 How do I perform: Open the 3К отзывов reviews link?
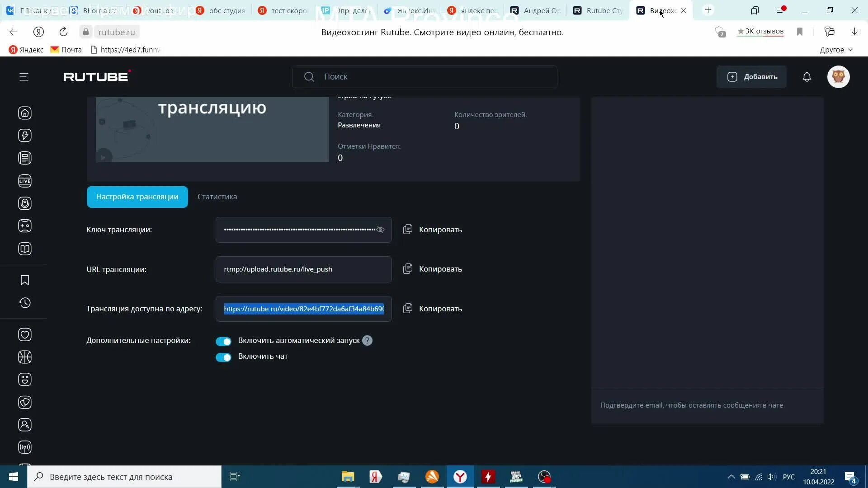(760, 31)
